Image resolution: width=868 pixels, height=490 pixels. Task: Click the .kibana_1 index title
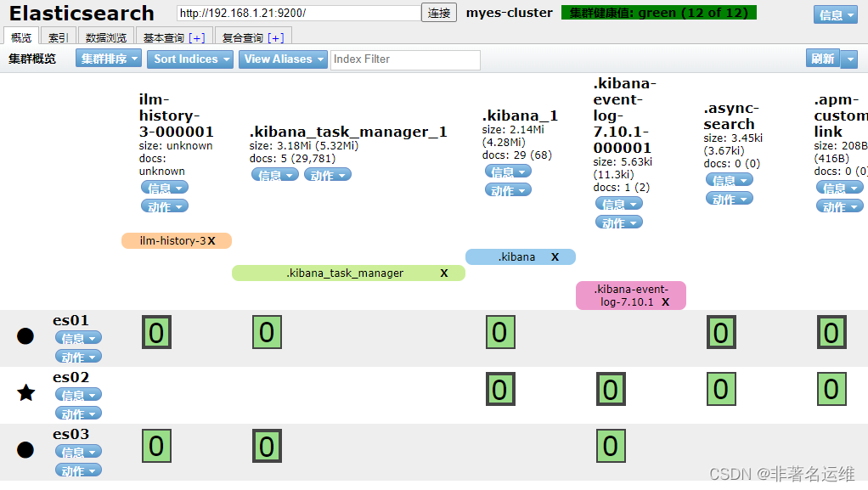tap(520, 115)
